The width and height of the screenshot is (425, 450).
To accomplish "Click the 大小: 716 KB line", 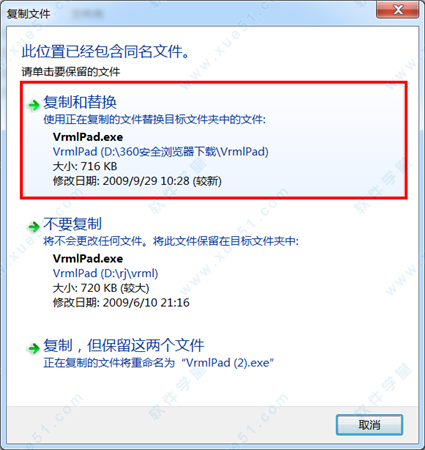I will [x=85, y=166].
